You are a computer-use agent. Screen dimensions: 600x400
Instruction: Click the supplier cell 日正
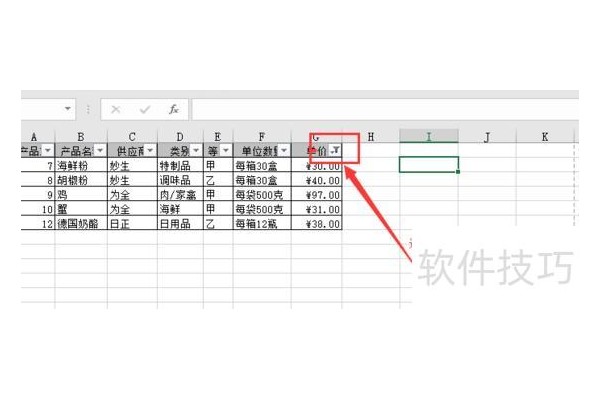tap(132, 224)
